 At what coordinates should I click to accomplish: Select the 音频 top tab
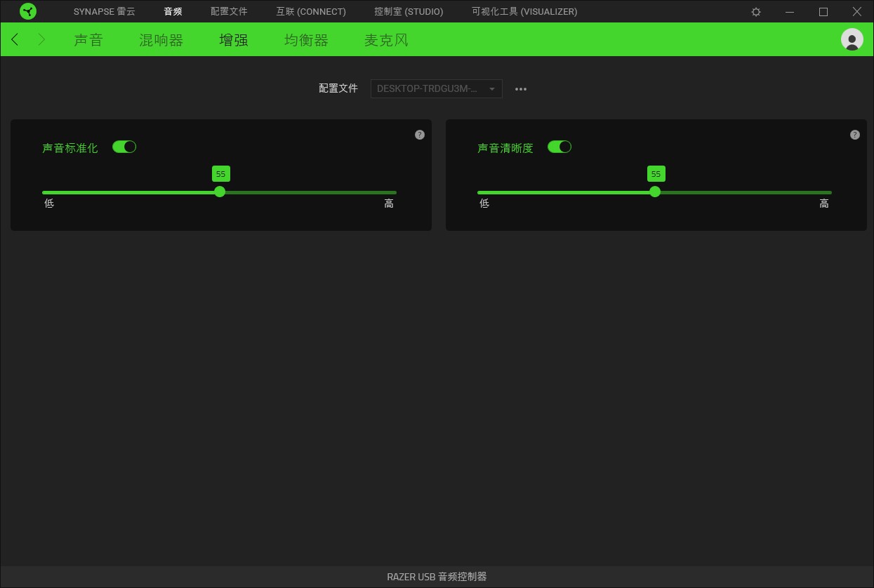(x=173, y=12)
